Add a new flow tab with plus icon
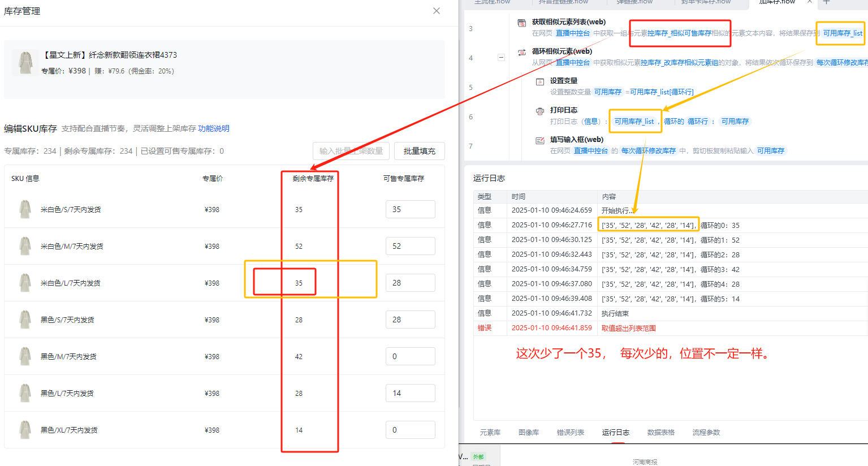 click(826, 2)
